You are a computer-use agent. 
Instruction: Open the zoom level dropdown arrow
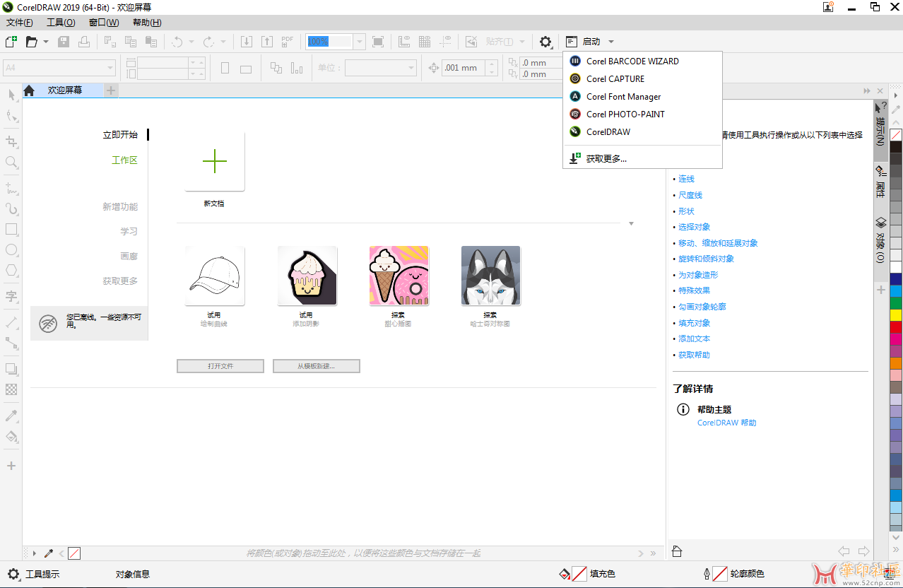pos(359,42)
